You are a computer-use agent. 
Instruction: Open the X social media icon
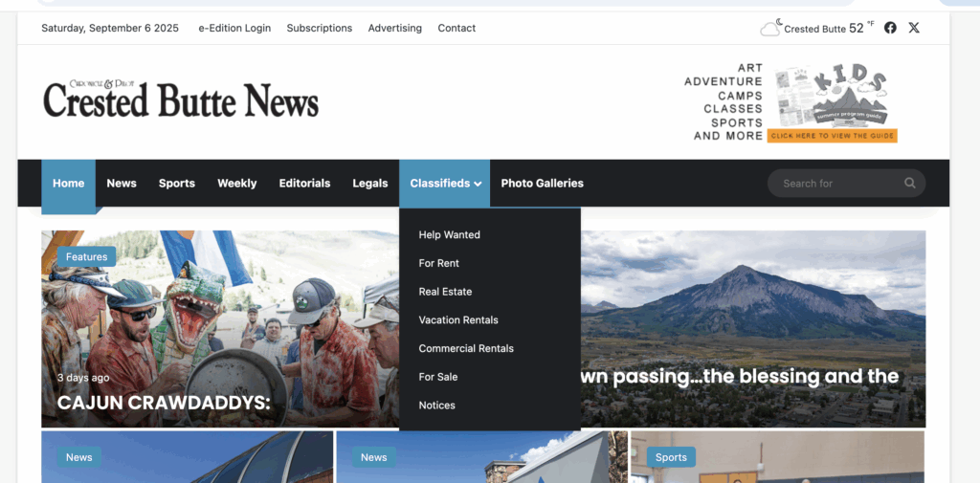coord(914,28)
